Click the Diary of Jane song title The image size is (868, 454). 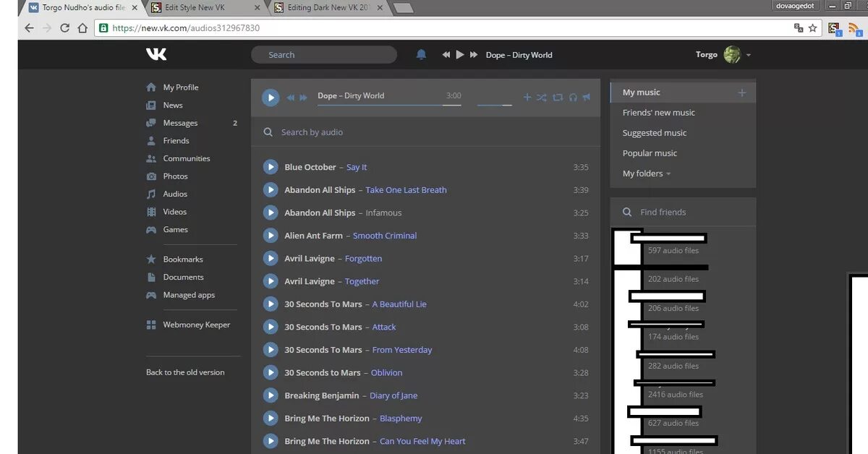tap(393, 395)
